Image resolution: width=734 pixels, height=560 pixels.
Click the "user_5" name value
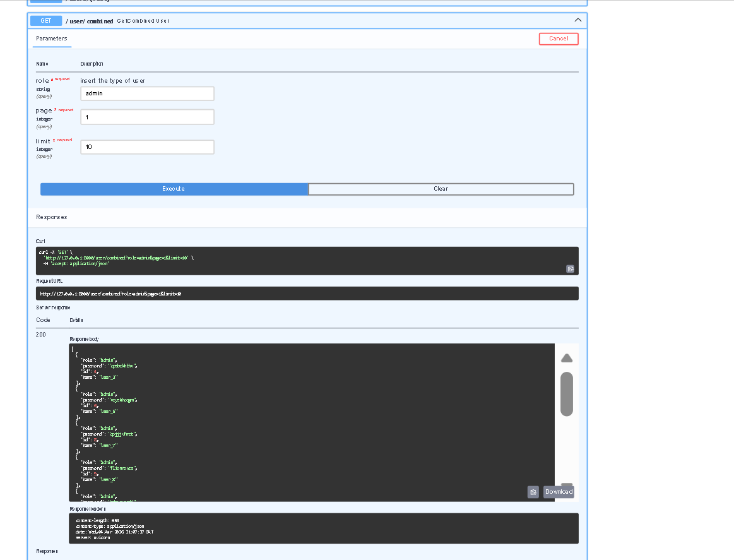coord(109,412)
